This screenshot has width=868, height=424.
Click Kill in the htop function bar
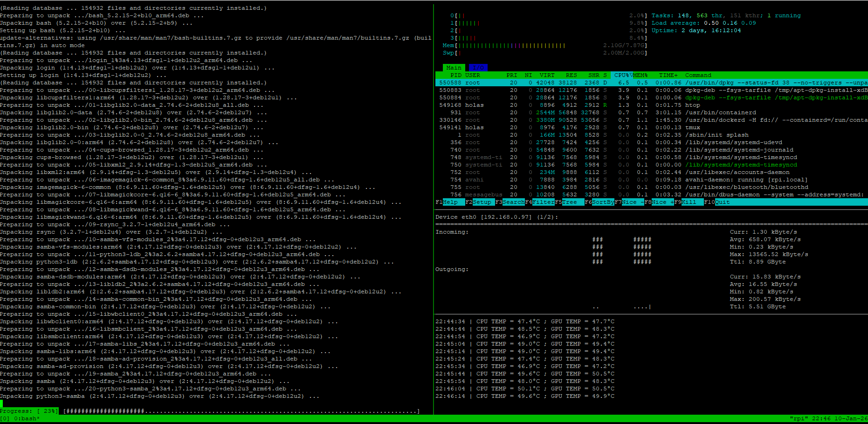coord(689,202)
